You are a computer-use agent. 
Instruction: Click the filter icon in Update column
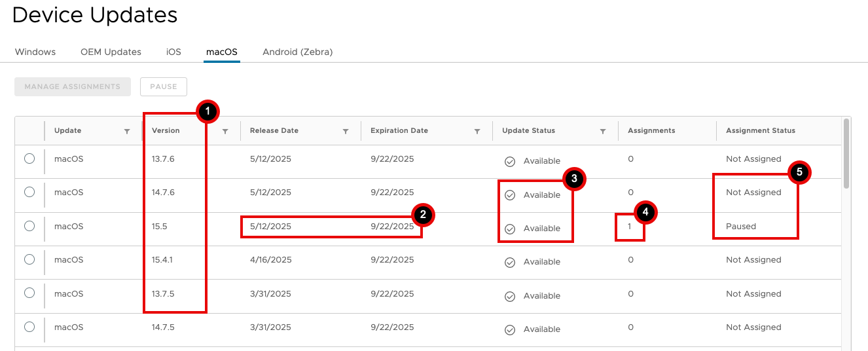[127, 132]
